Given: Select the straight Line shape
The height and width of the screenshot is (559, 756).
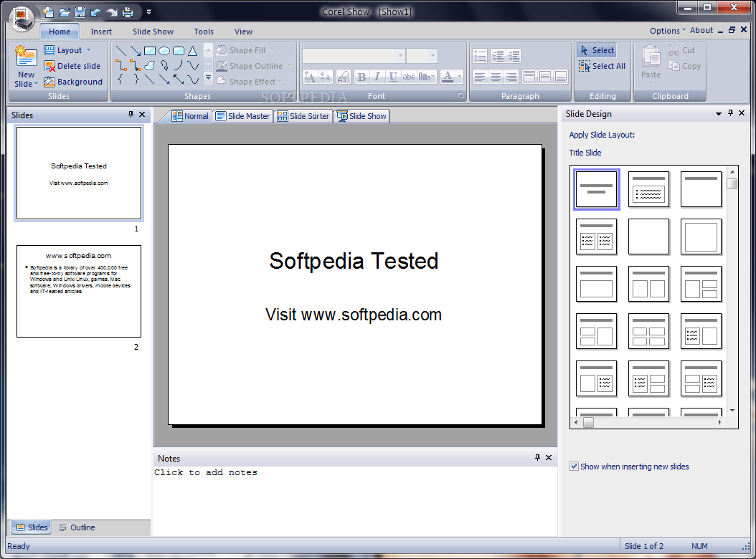Looking at the screenshot, I should [x=121, y=51].
